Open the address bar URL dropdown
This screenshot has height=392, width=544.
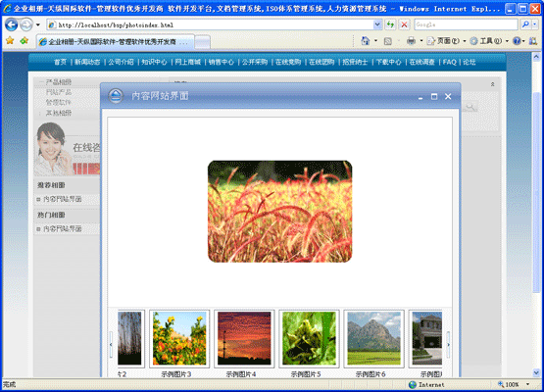[377, 24]
